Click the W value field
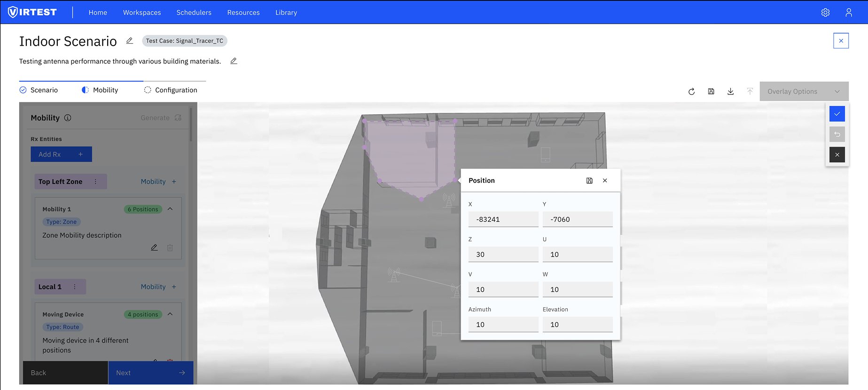Image resolution: width=868 pixels, height=390 pixels. (578, 289)
